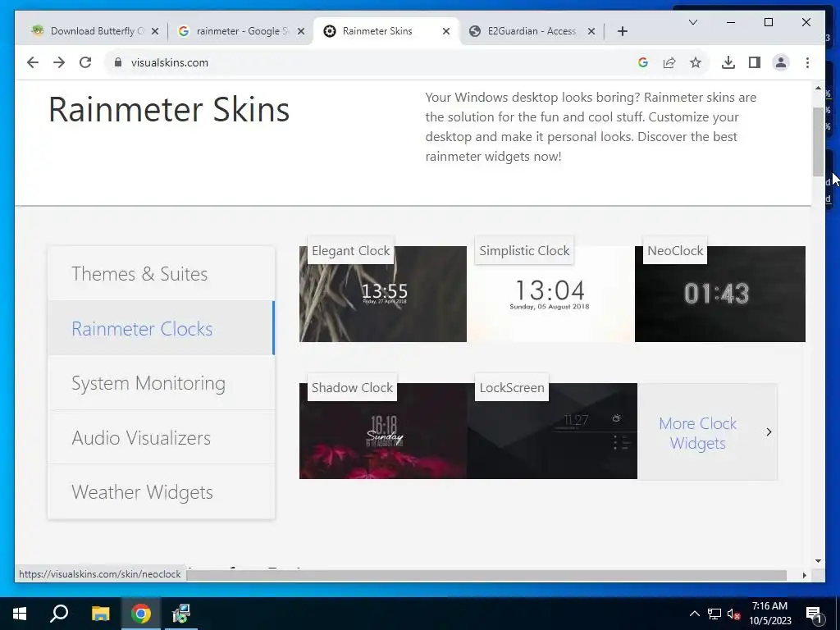Open taskbar clock and date
The width and height of the screenshot is (840, 630).
point(769,614)
